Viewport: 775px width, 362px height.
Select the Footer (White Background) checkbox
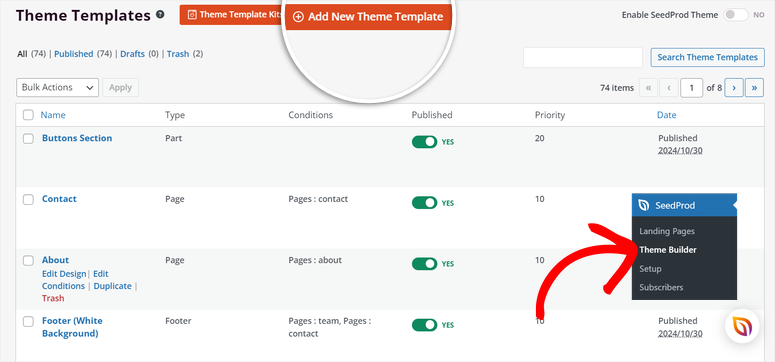pos(28,321)
